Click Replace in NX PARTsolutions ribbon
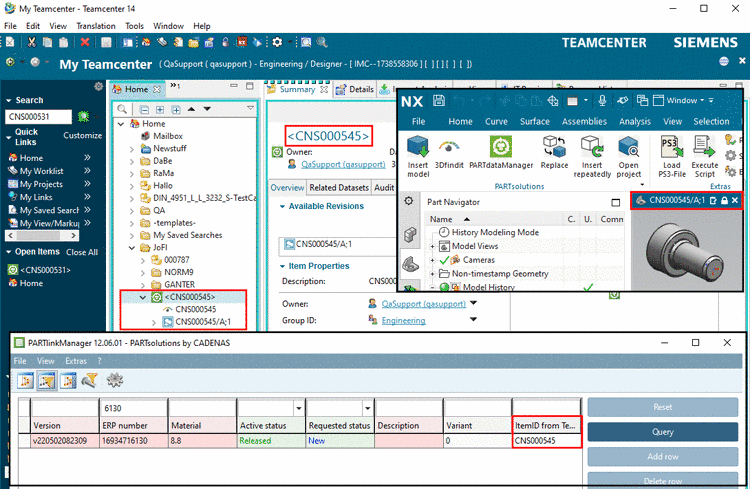The height and width of the screenshot is (489, 750). (x=554, y=153)
